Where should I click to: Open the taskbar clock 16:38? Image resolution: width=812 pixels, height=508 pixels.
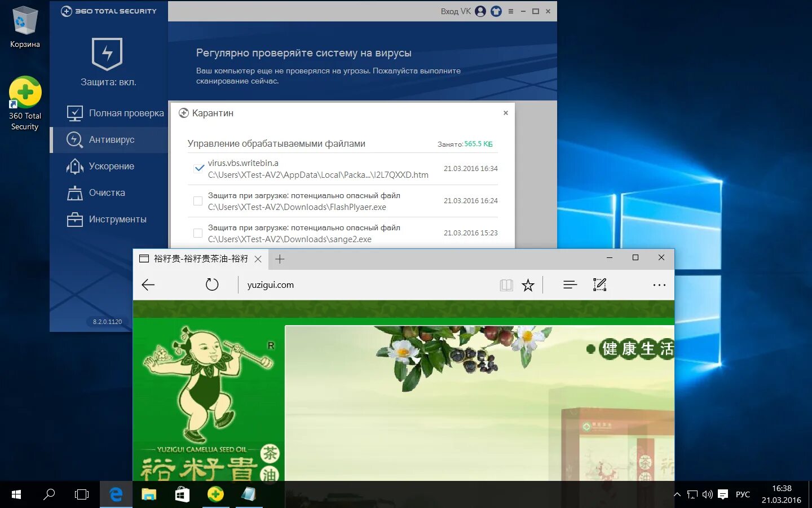pyautogui.click(x=782, y=494)
